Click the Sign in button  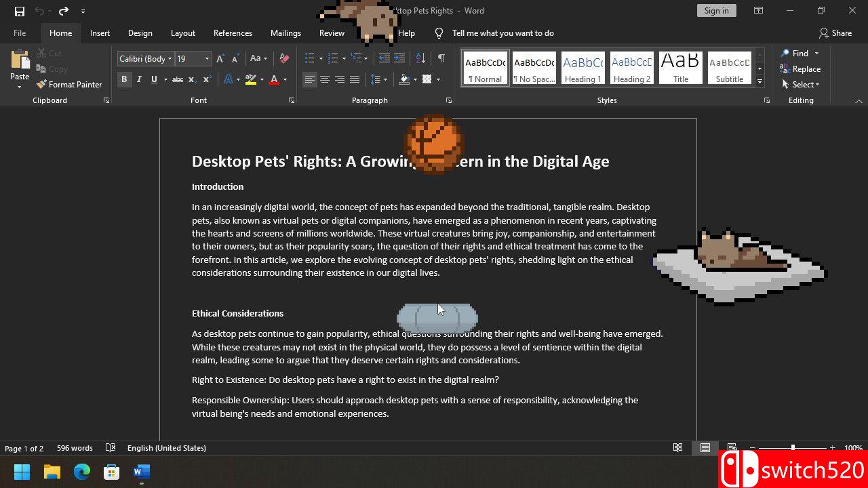(x=716, y=11)
